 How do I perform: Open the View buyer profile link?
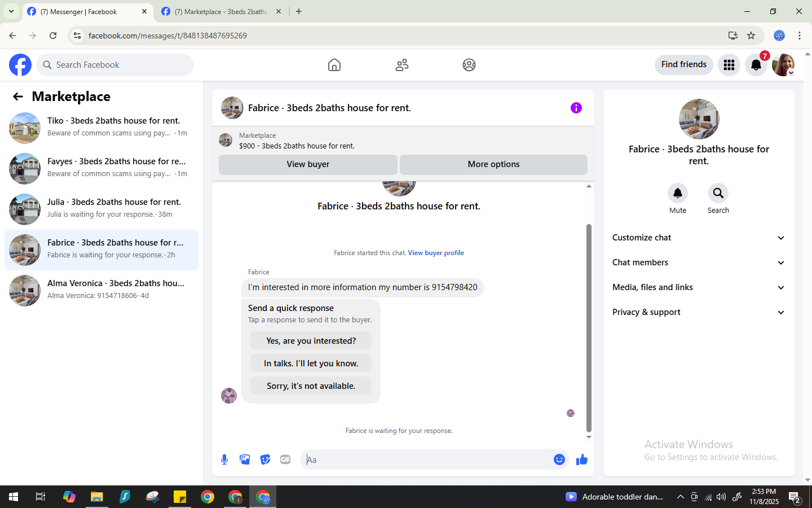coord(436,253)
